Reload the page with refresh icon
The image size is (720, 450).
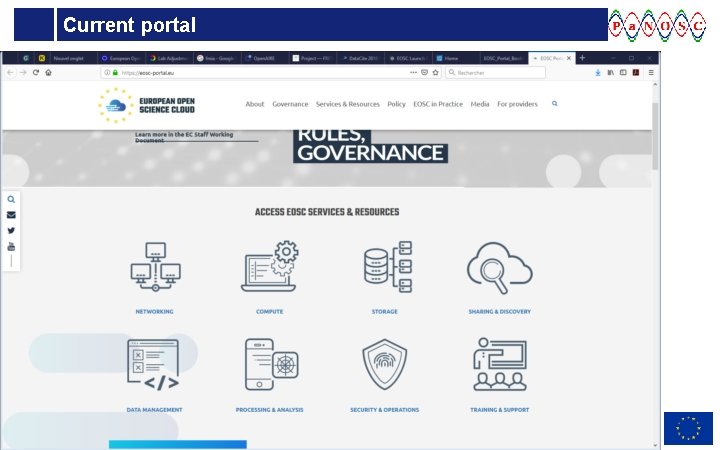36,73
